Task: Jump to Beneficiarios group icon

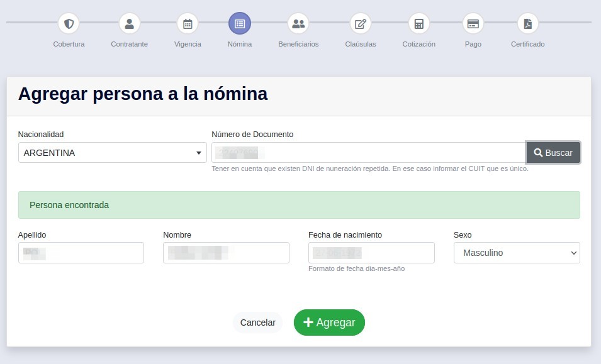Action: [x=298, y=24]
